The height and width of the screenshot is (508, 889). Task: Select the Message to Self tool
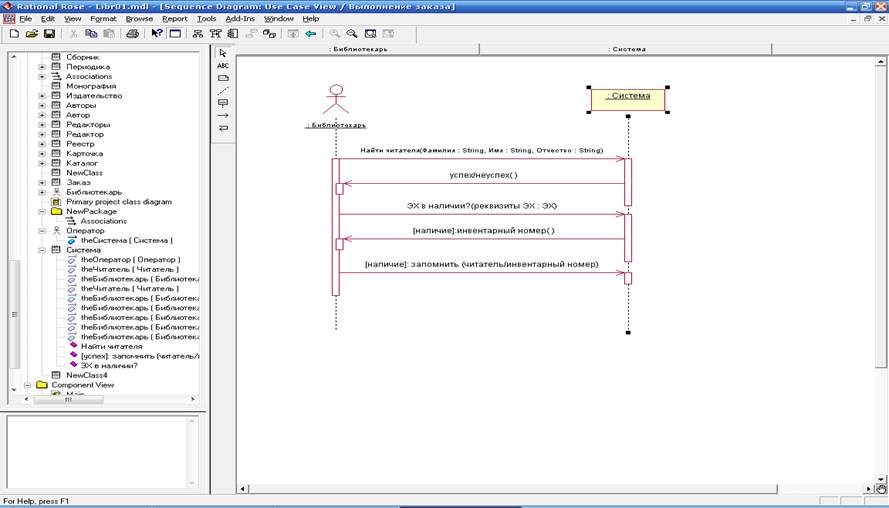point(223,128)
